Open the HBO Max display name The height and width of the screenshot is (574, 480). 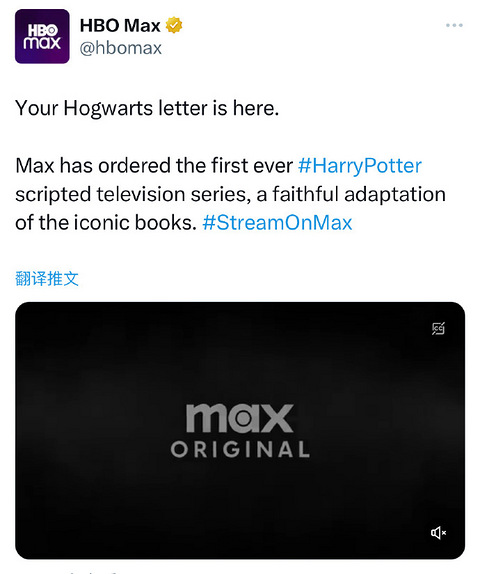(120, 26)
